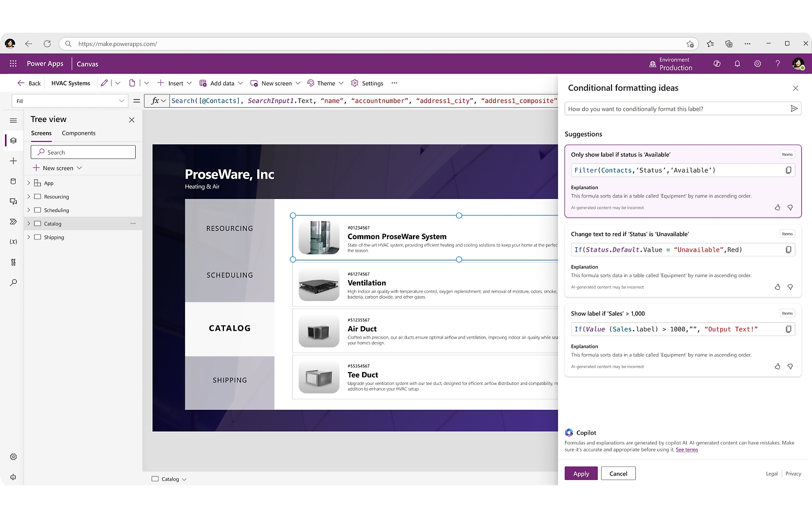Open browser more options ellipsis

click(747, 44)
